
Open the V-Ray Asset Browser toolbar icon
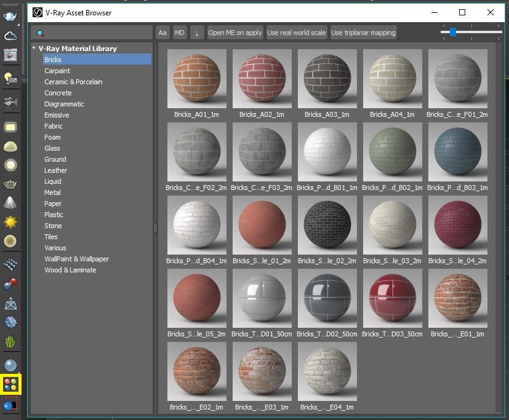pyautogui.click(x=10, y=385)
